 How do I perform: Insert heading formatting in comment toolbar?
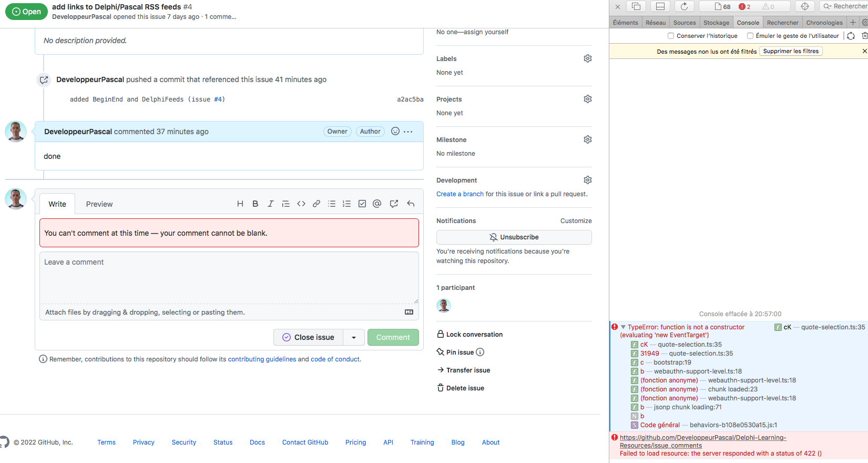(x=240, y=204)
